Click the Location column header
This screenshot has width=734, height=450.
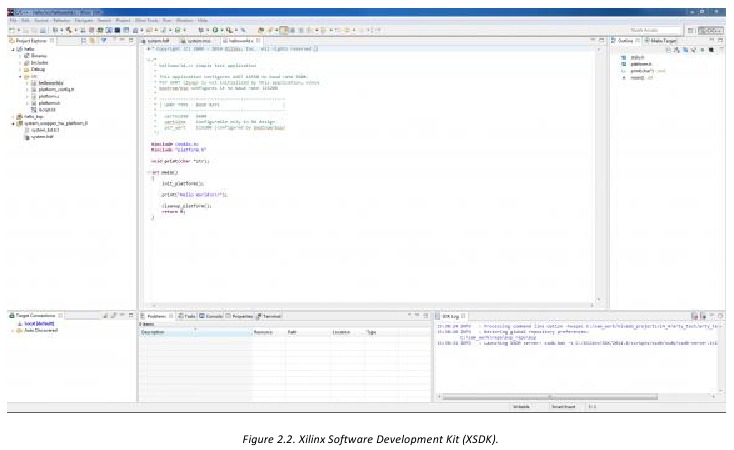(347, 332)
